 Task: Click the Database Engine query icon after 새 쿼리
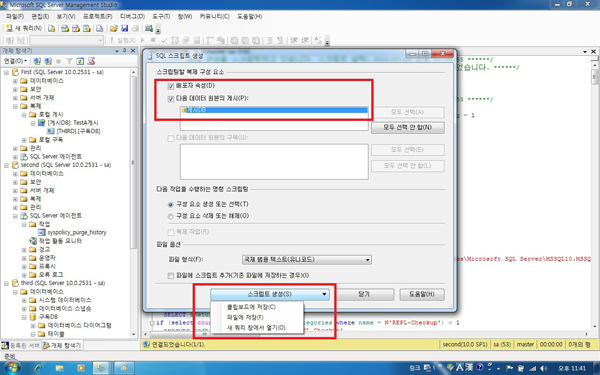pos(51,28)
